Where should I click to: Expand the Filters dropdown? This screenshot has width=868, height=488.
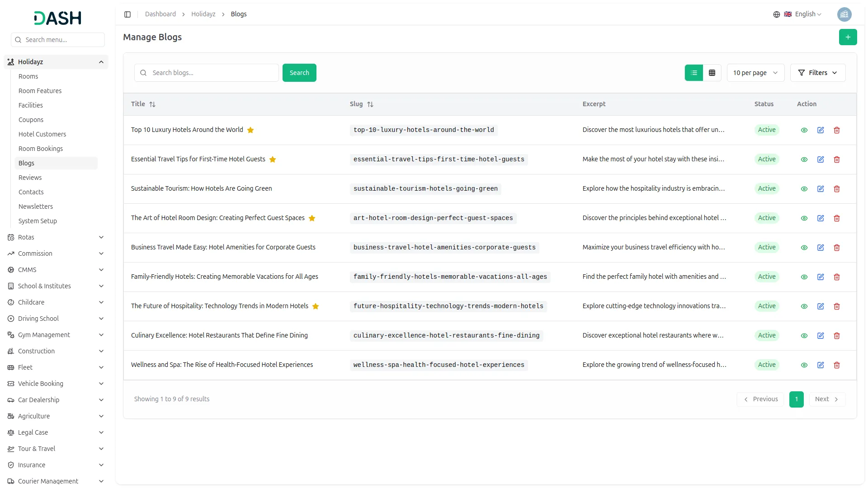click(x=817, y=73)
